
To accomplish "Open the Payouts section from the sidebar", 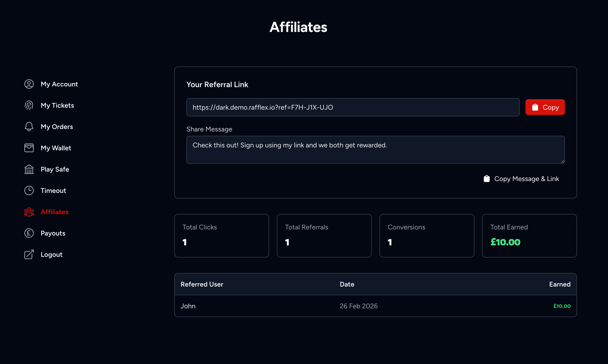I will (x=53, y=233).
